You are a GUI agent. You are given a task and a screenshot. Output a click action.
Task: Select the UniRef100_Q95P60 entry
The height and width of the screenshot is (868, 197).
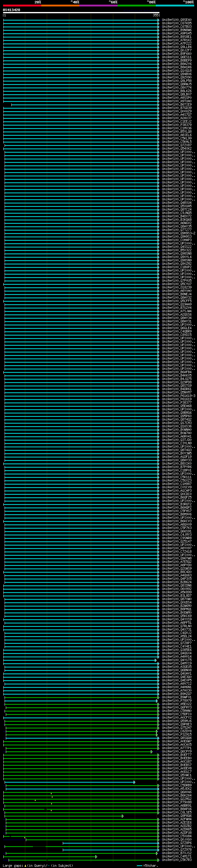(177, 416)
